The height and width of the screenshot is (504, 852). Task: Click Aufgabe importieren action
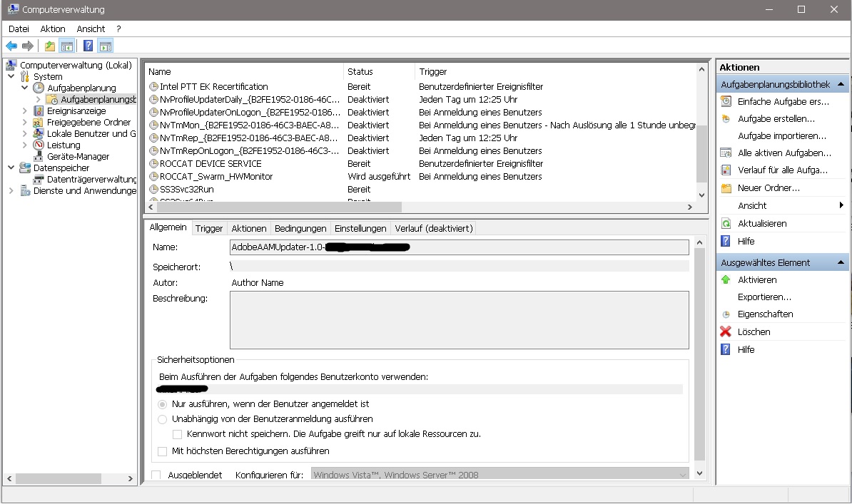[x=782, y=135]
